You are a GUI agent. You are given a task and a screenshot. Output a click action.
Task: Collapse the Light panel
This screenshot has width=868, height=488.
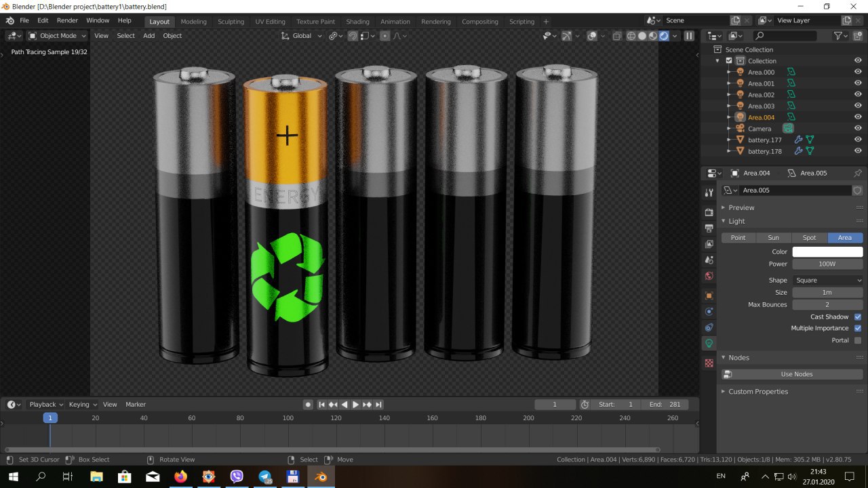click(x=736, y=221)
